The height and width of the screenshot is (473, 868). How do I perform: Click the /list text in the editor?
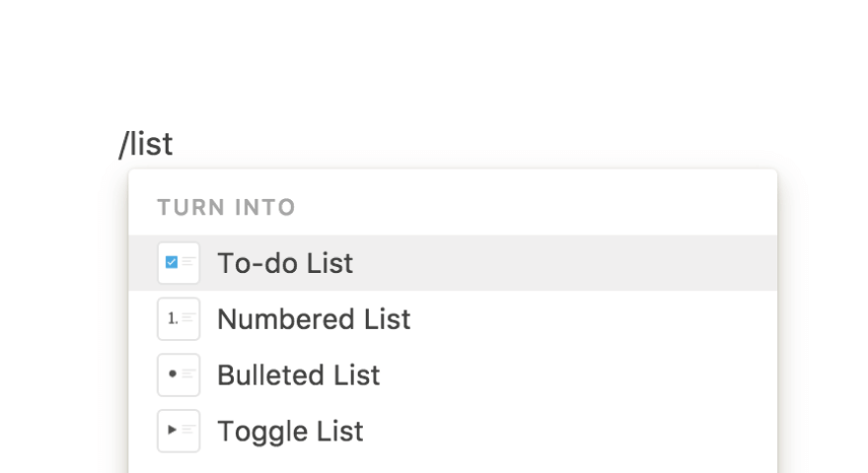tap(146, 145)
